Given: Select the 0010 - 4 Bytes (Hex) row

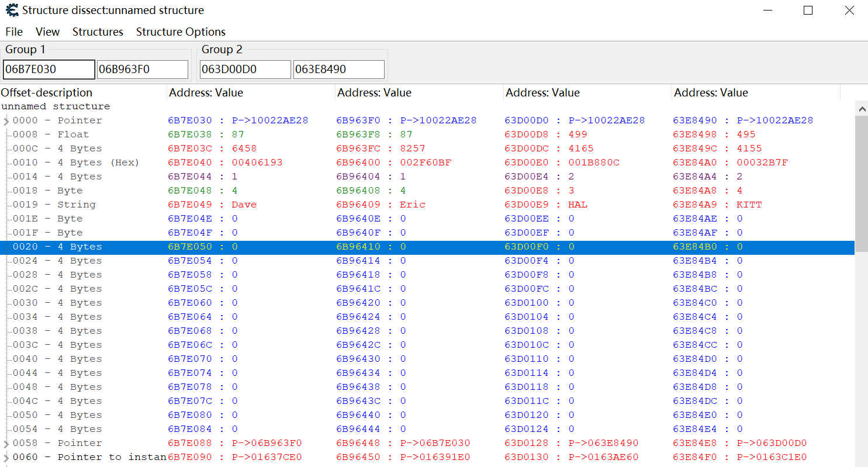Looking at the screenshot, I should (x=427, y=162).
